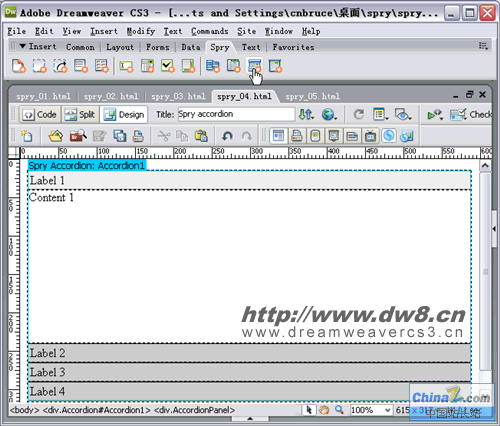Click the Paste clipboard icon
This screenshot has width=500, height=426.
pos(201,136)
